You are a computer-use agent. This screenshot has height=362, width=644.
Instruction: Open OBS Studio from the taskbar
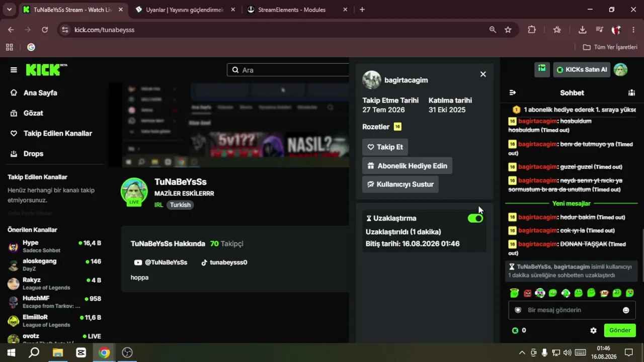pyautogui.click(x=127, y=352)
